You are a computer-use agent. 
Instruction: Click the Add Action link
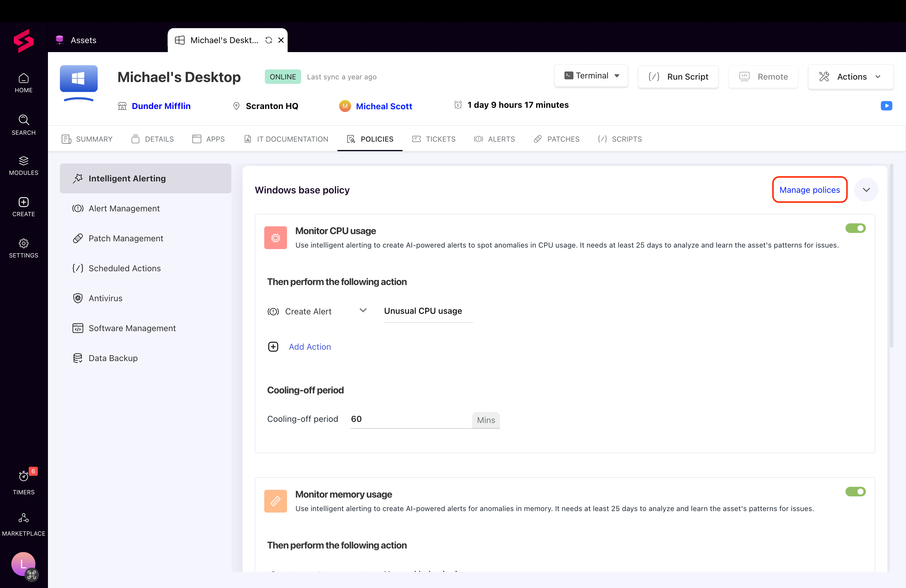click(310, 347)
